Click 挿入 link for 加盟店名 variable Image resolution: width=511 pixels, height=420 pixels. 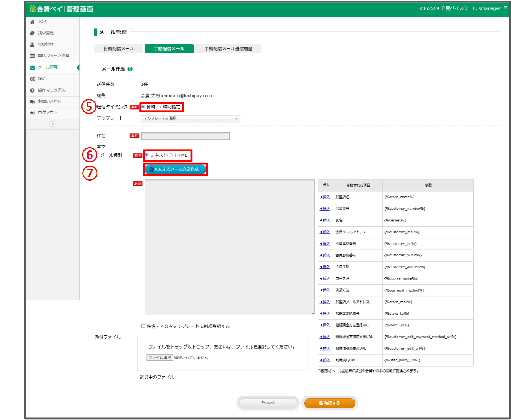point(325,197)
